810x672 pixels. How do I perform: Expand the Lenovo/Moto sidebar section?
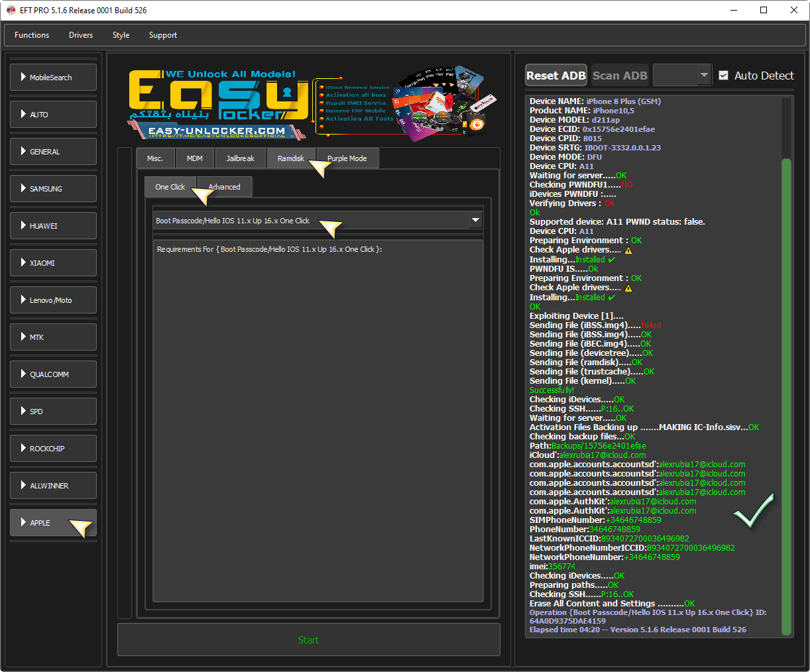[54, 300]
